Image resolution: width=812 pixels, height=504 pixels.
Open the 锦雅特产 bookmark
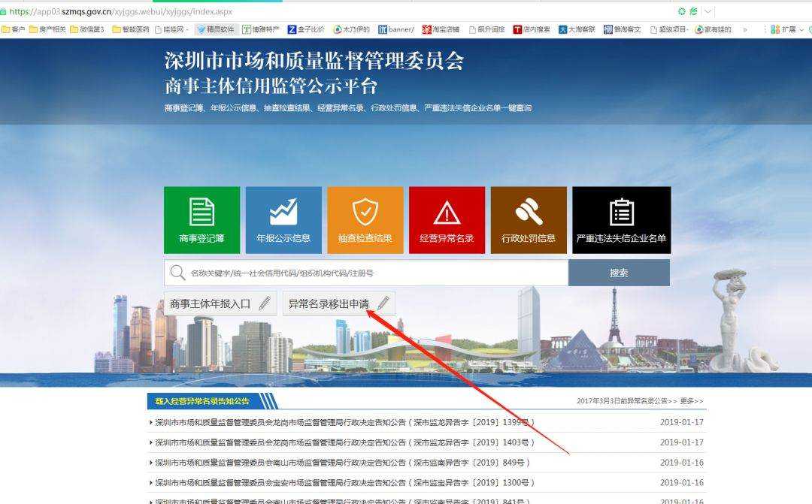pos(260,29)
